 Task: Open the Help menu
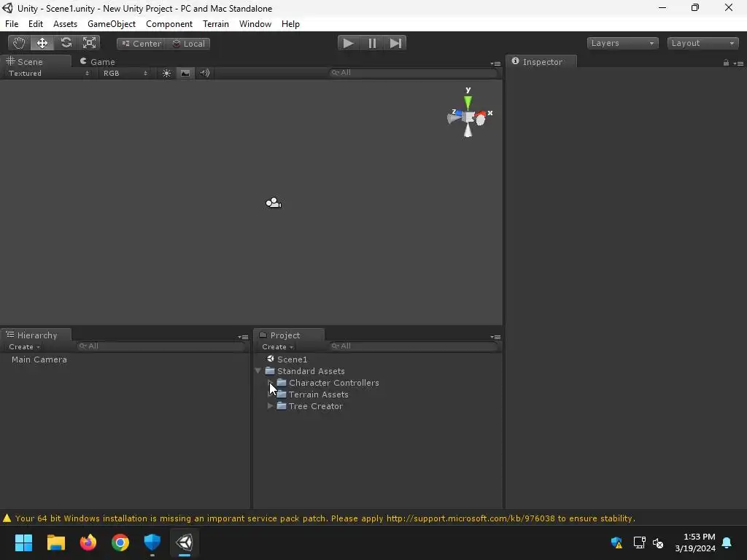point(290,24)
